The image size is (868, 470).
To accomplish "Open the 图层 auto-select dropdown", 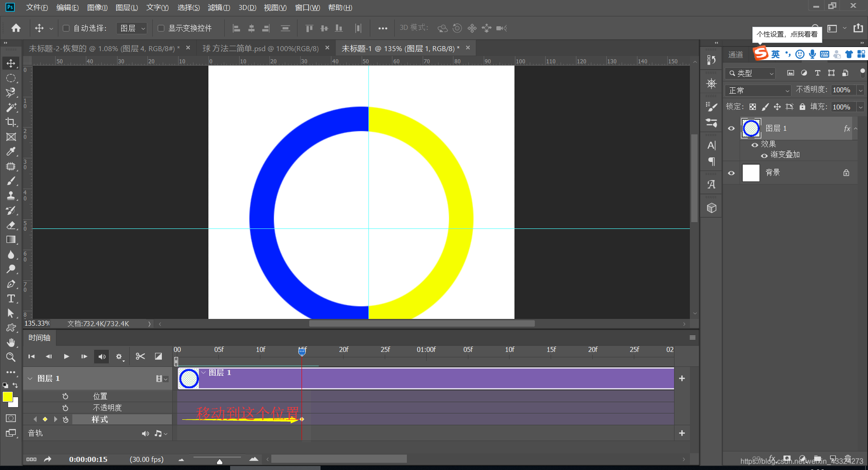I will [132, 28].
